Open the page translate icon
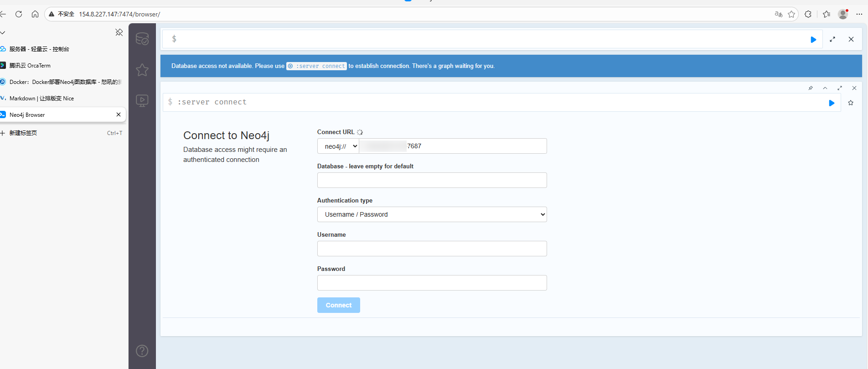The image size is (868, 369). [779, 14]
